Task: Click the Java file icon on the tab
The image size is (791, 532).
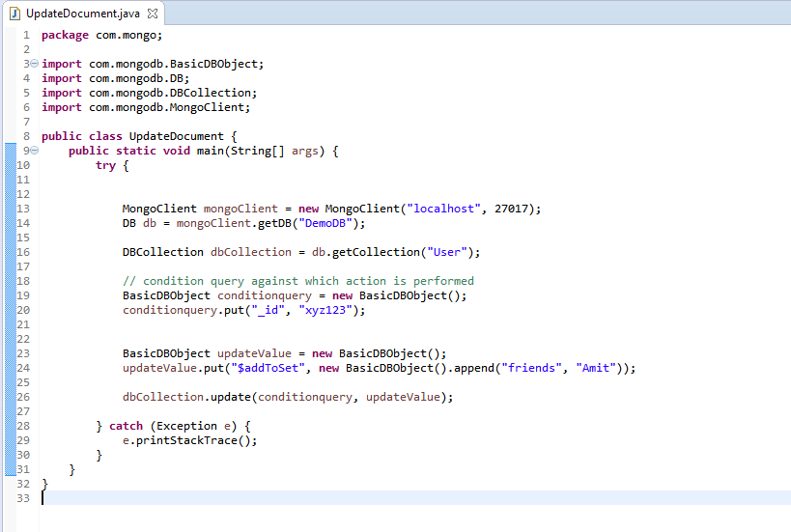Action: click(x=15, y=14)
